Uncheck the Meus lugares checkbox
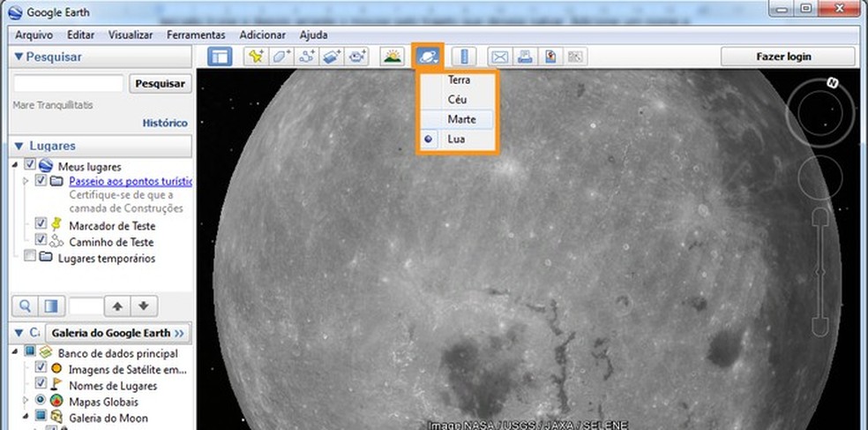Image resolution: width=868 pixels, height=430 pixels. click(31, 165)
